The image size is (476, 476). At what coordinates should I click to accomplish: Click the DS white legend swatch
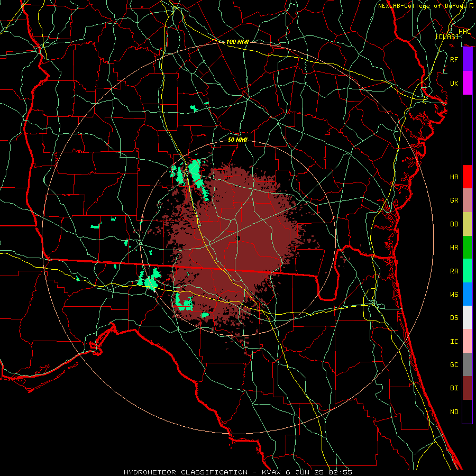tap(467, 317)
